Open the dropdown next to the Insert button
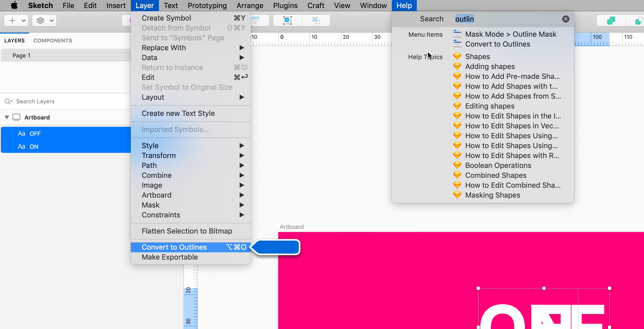The image size is (644, 329). point(23,20)
